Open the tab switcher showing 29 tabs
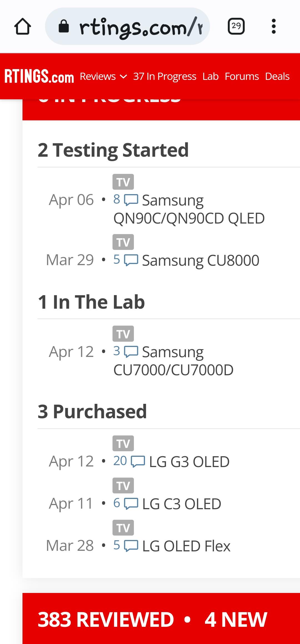300x644 pixels. (236, 26)
